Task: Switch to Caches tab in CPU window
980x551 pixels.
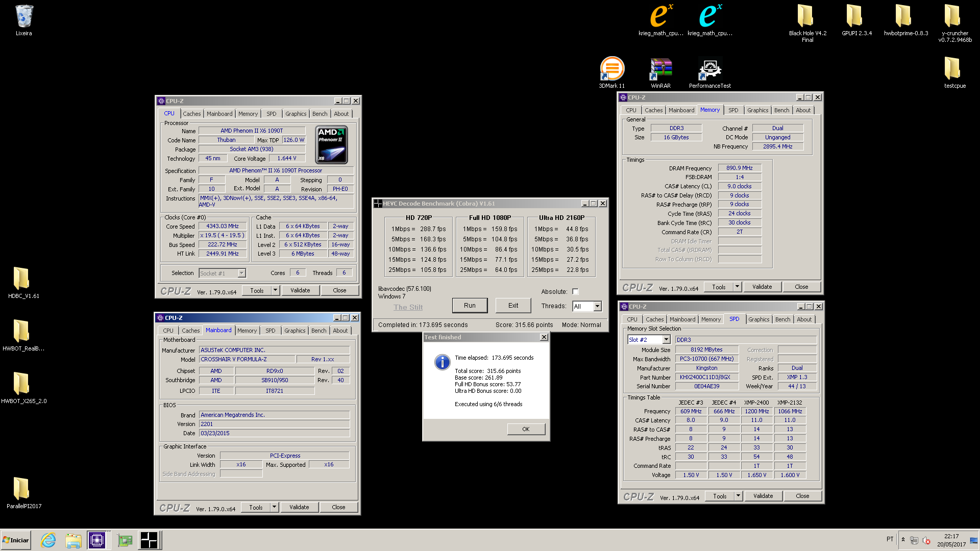Action: pos(192,114)
